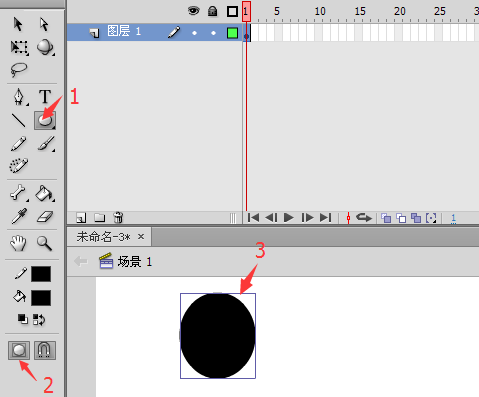Click frame 20 on the timeline ruler
The height and width of the screenshot is (397, 479).
400,11
